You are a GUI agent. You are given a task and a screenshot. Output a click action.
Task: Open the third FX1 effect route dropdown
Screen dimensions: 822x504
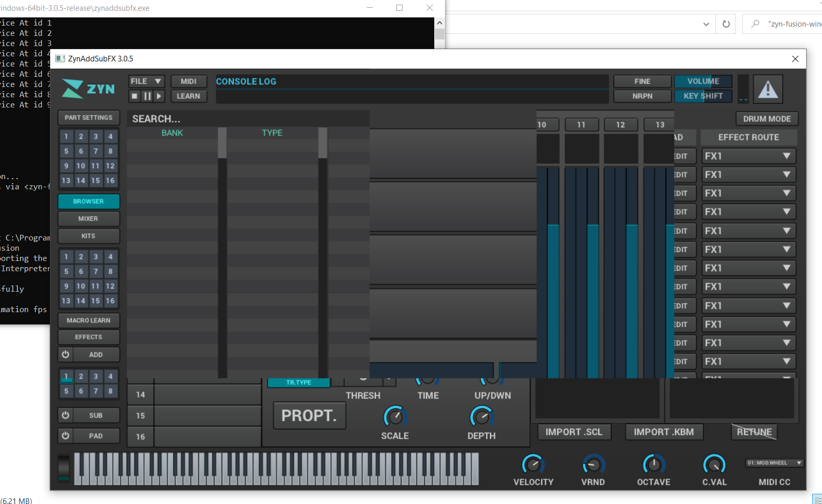click(x=748, y=193)
